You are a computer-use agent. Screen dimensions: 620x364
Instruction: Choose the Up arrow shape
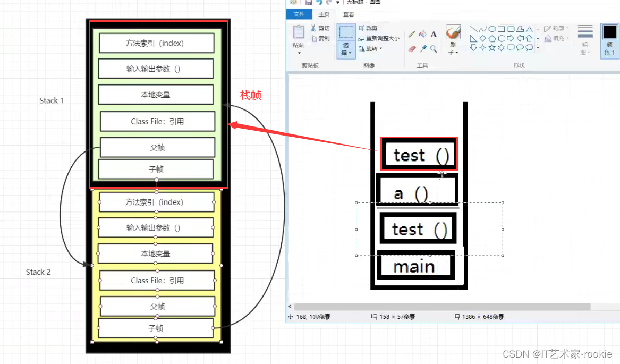point(530,38)
